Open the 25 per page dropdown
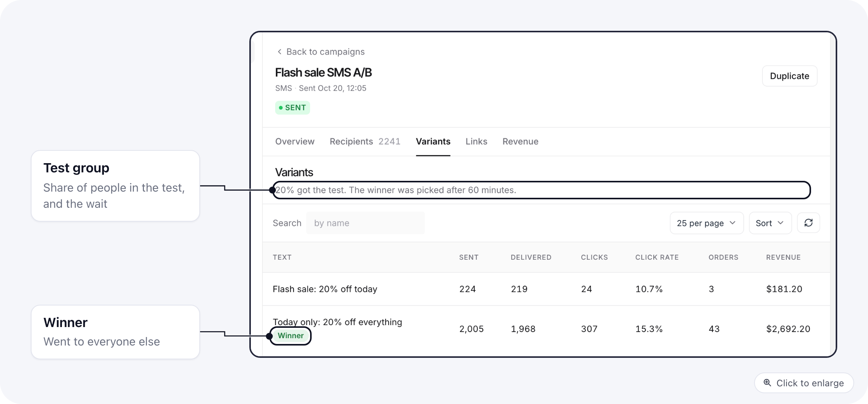The image size is (868, 404). pyautogui.click(x=706, y=223)
